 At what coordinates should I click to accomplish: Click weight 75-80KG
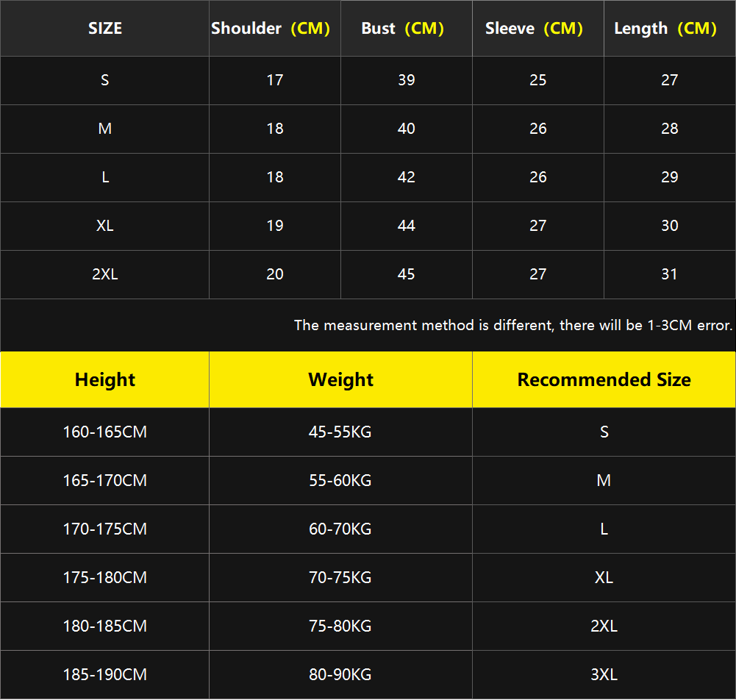340,626
